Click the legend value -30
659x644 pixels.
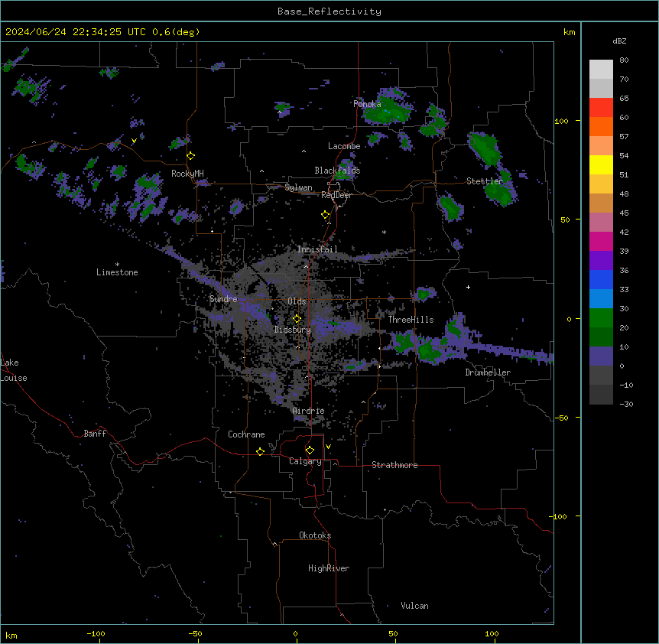626,405
